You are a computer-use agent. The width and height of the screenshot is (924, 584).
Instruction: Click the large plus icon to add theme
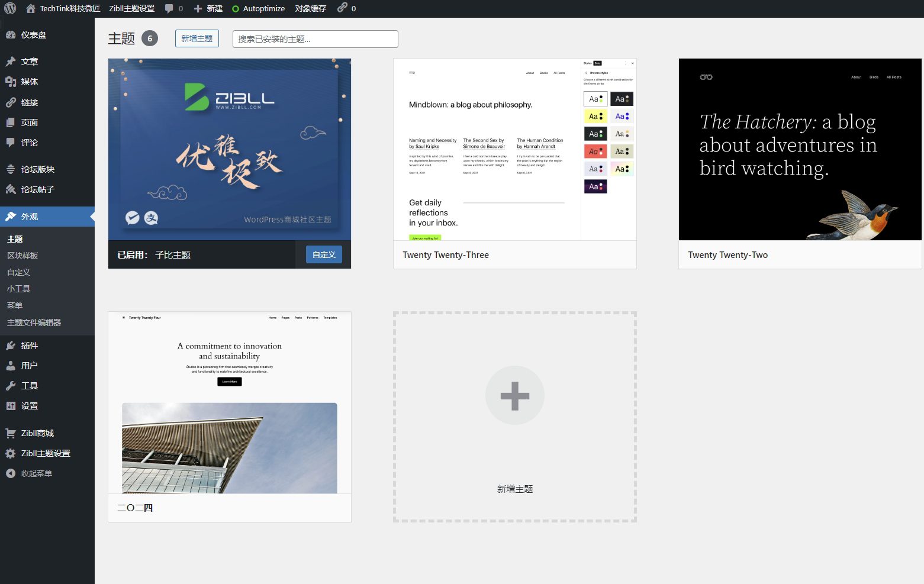[515, 395]
